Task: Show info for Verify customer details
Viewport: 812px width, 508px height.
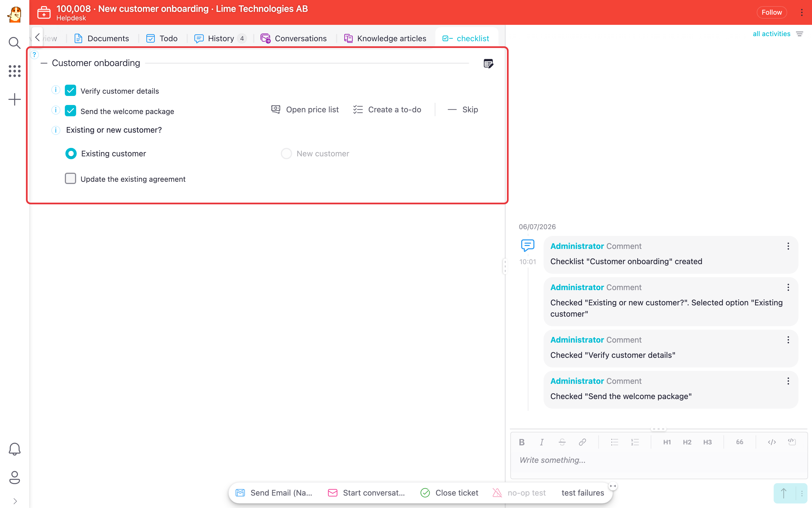Action: click(56, 90)
